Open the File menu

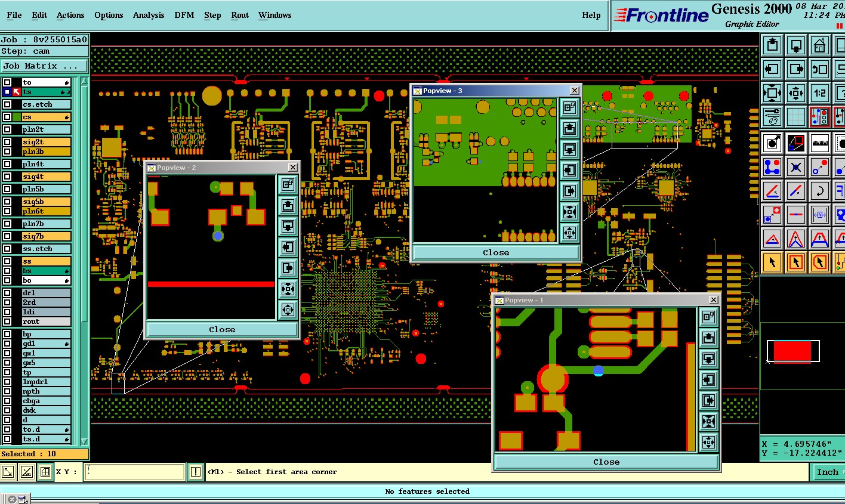point(14,15)
